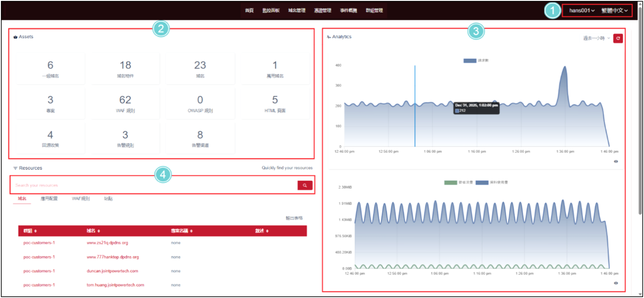
Task: Toggle eye icon under the traffic chart
Action: tap(616, 283)
